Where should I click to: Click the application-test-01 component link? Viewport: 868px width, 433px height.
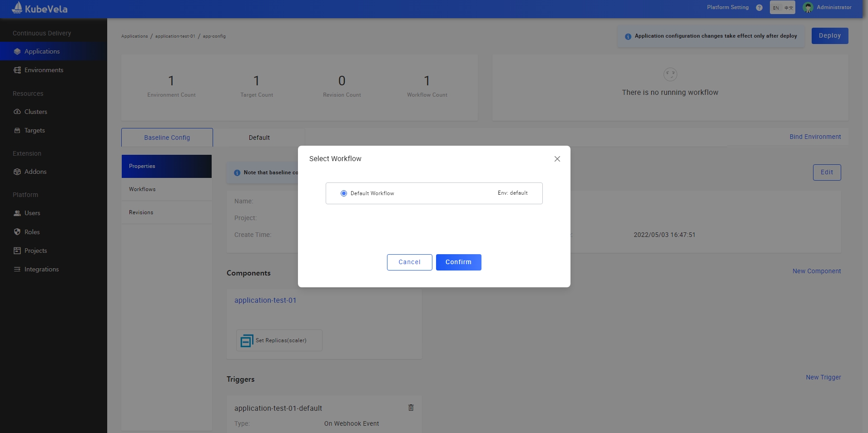tap(265, 300)
